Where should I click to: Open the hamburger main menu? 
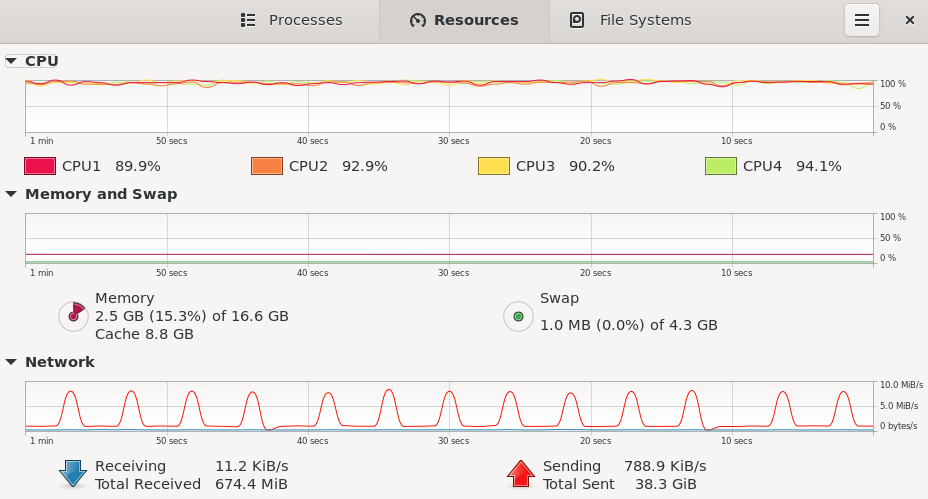coord(862,20)
